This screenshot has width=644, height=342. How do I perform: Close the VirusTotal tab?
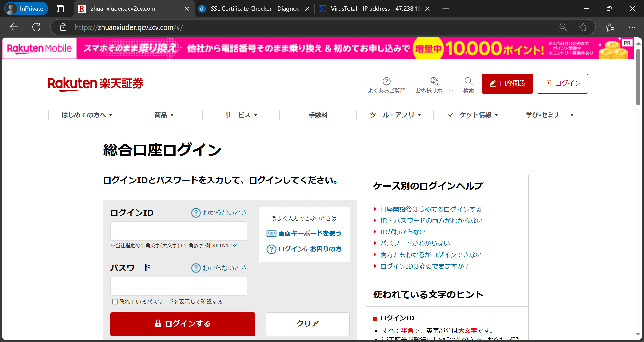pyautogui.click(x=427, y=9)
